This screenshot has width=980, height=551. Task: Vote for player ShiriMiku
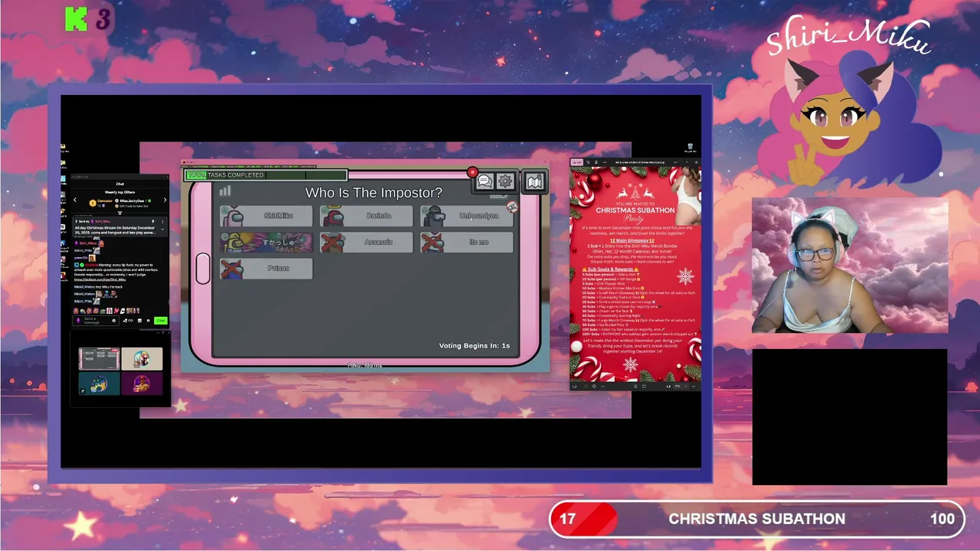coord(266,216)
